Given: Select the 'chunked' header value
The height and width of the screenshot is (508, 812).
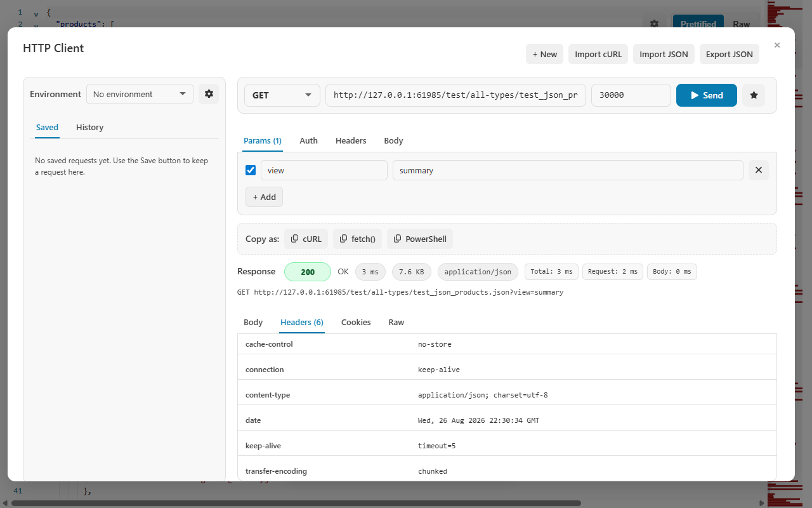Looking at the screenshot, I should click(x=433, y=471).
